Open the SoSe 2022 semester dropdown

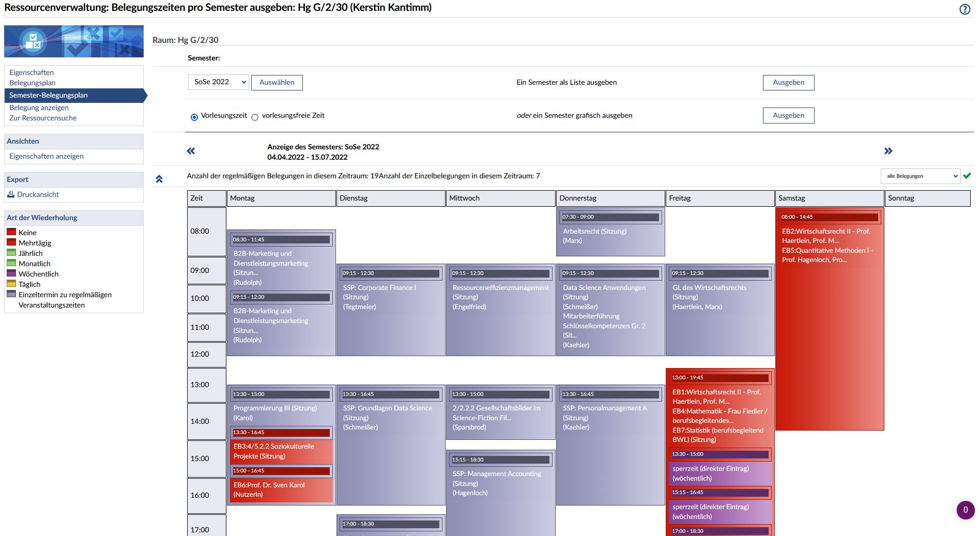click(218, 82)
